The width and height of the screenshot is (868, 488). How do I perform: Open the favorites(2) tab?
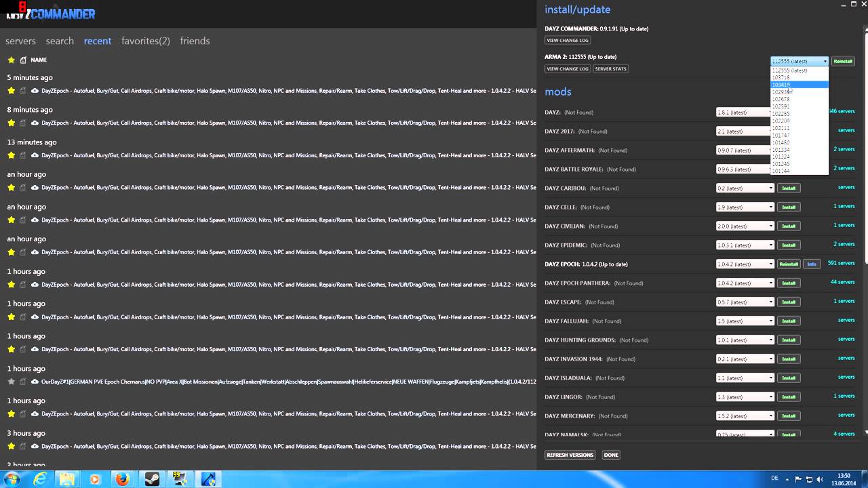click(146, 41)
